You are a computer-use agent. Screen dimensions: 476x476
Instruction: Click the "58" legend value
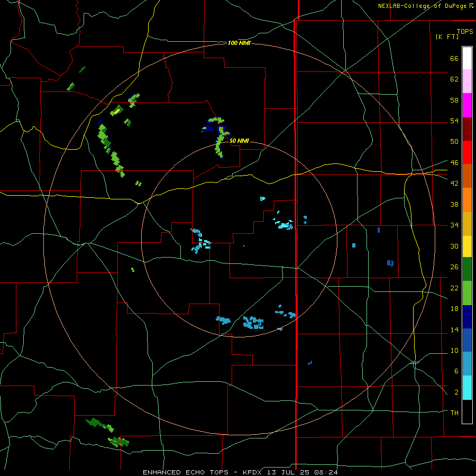(x=454, y=100)
